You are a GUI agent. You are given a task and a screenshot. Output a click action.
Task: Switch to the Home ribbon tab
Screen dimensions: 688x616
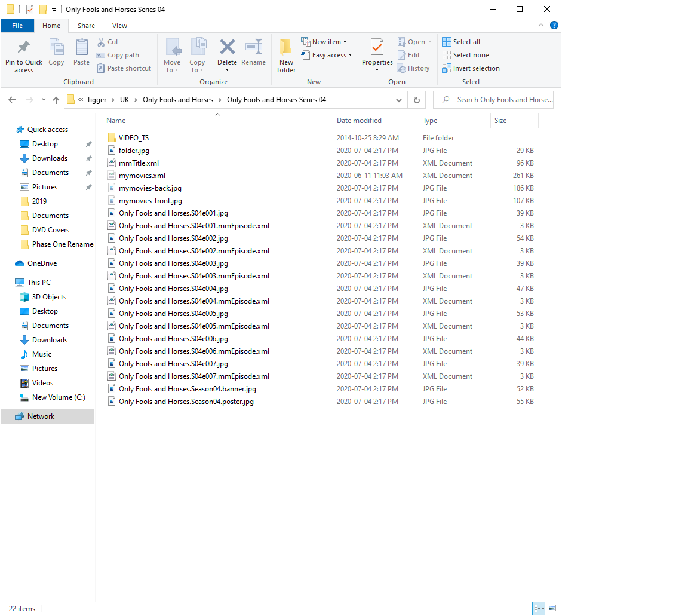pyautogui.click(x=51, y=26)
